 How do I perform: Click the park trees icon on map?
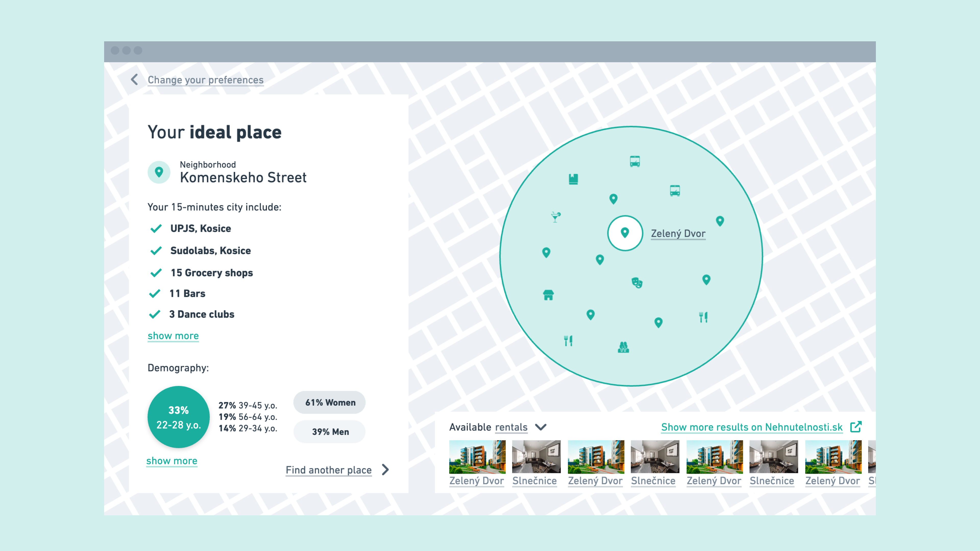pyautogui.click(x=623, y=347)
